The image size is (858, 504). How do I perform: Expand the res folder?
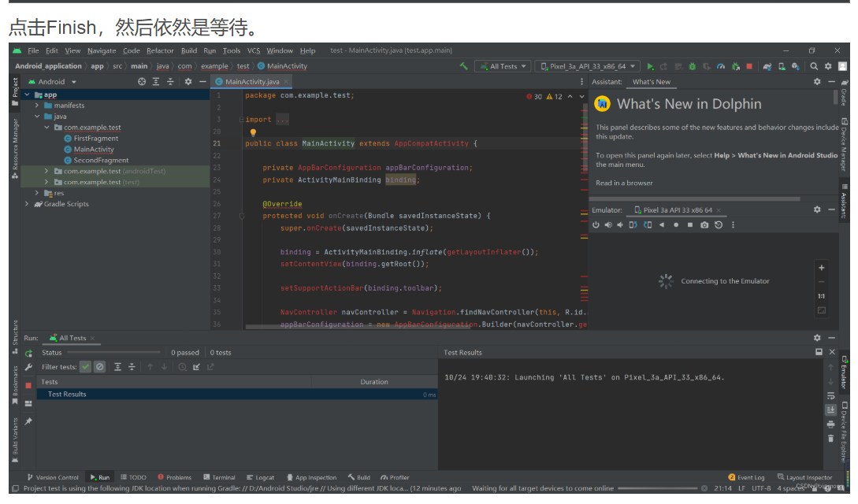coord(37,193)
